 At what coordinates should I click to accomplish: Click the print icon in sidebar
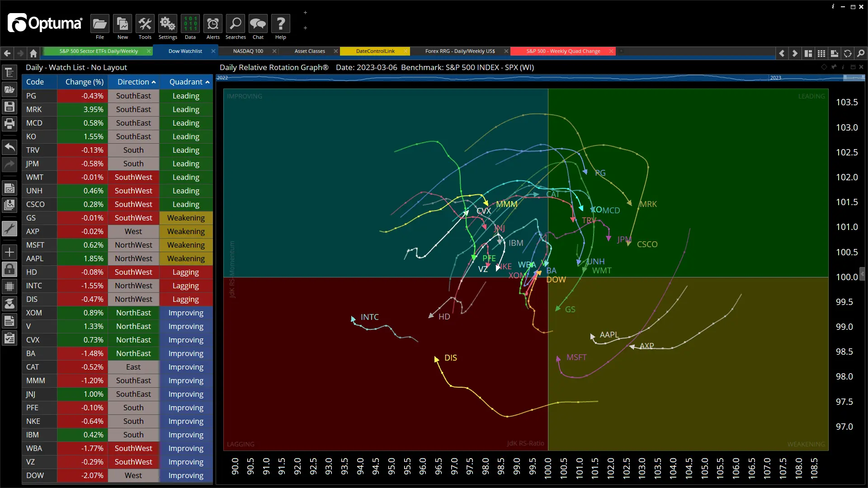[9, 123]
